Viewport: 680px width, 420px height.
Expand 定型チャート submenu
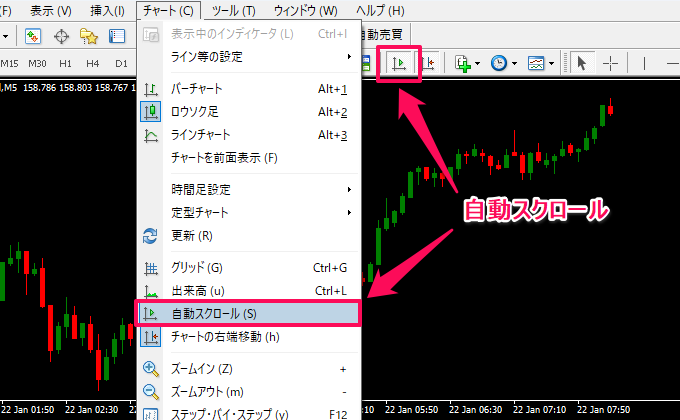coord(249,213)
